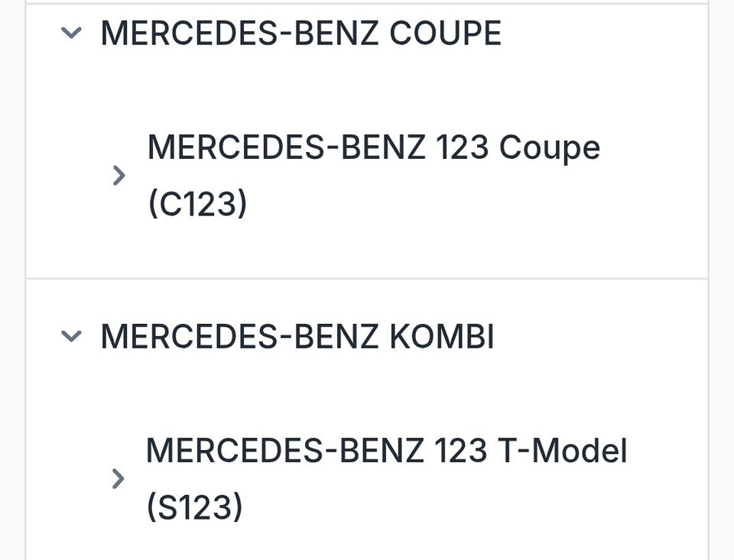
Task: Tap the right arrow icon before 123 Coupe
Action: [x=118, y=176]
